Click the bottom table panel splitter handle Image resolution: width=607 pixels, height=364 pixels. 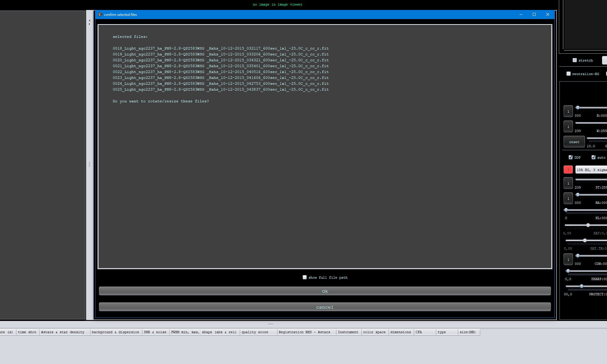(x=271, y=324)
